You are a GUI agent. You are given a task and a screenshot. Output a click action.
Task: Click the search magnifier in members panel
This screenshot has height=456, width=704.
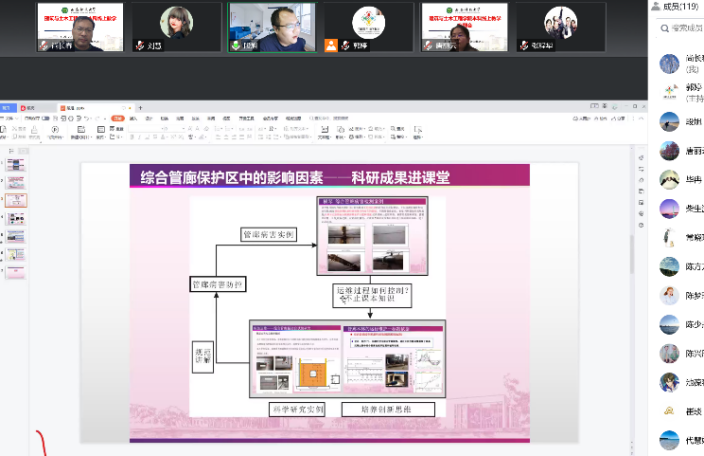(x=664, y=28)
